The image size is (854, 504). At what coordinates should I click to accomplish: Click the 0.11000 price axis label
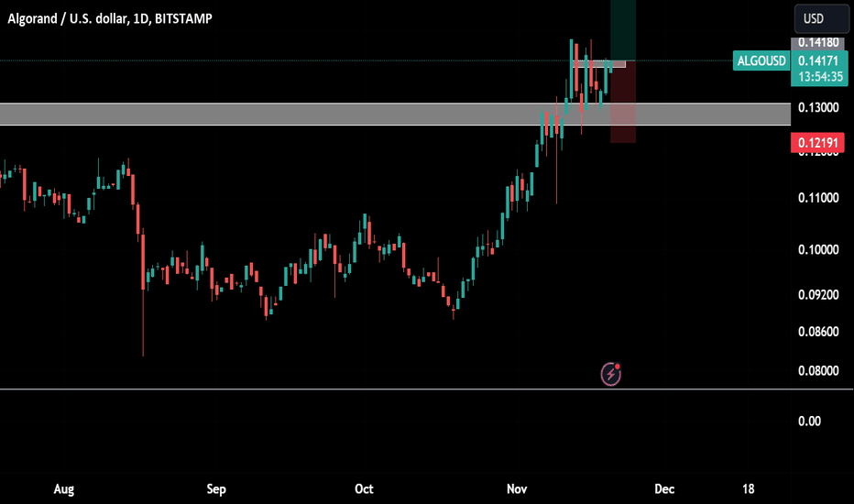[x=818, y=198]
